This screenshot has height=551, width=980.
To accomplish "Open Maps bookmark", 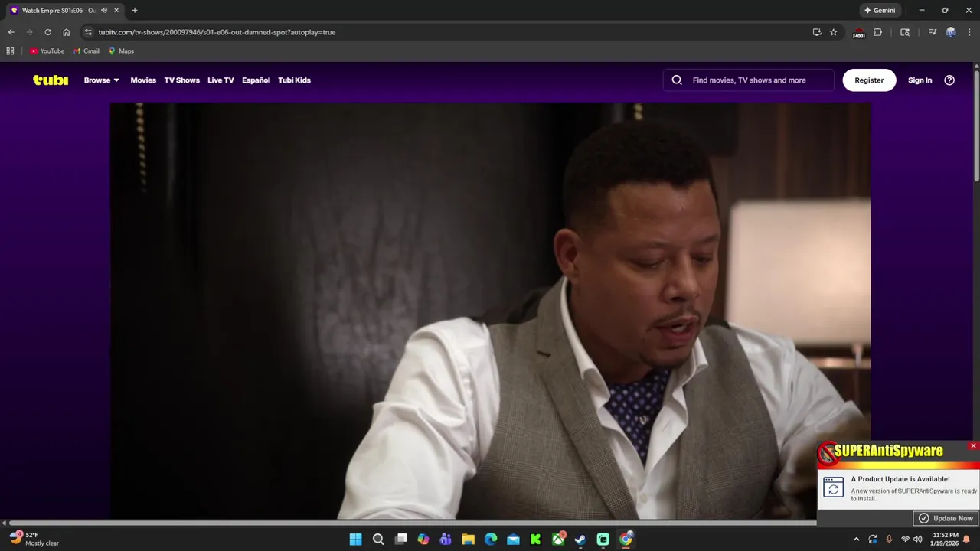I will (121, 51).
